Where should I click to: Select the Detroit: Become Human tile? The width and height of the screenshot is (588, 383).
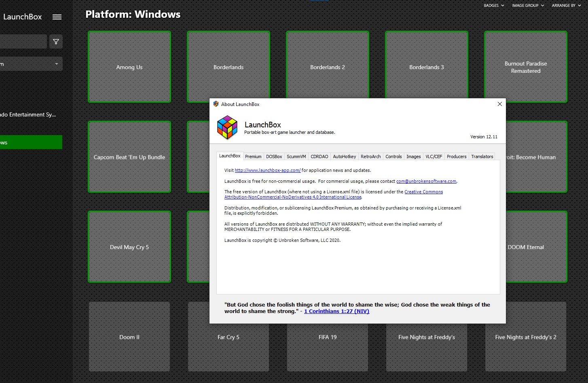pos(536,157)
